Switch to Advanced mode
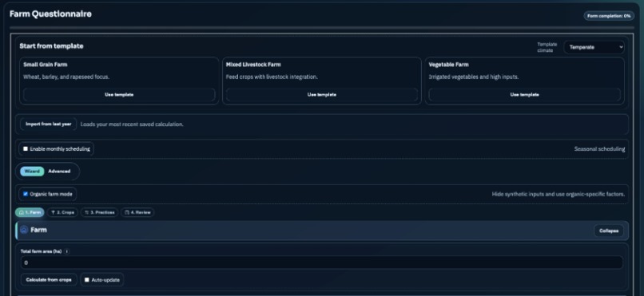The width and height of the screenshot is (644, 296). pyautogui.click(x=59, y=172)
